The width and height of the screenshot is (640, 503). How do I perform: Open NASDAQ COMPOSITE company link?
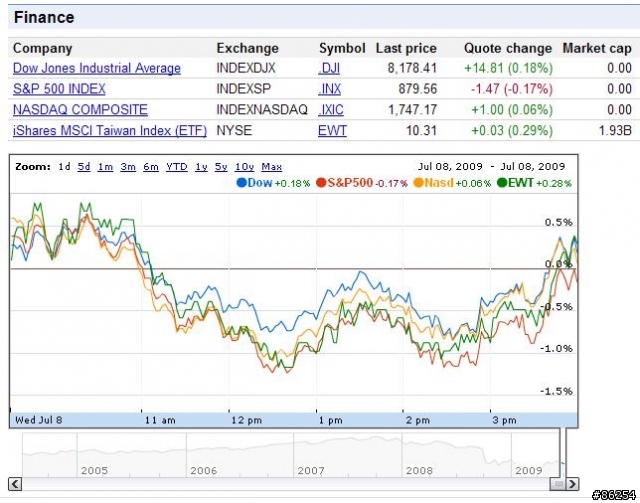pos(80,110)
